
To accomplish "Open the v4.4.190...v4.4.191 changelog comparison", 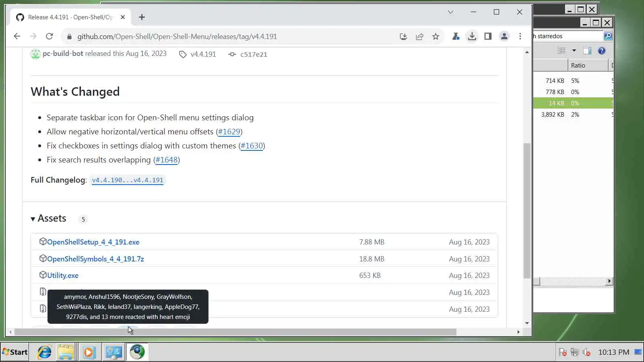I will [x=128, y=180].
